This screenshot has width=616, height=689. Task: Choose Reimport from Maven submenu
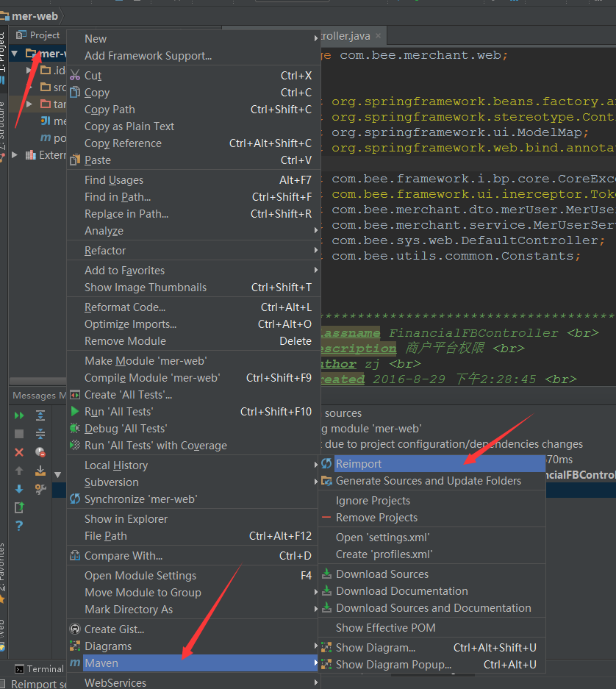pyautogui.click(x=432, y=463)
